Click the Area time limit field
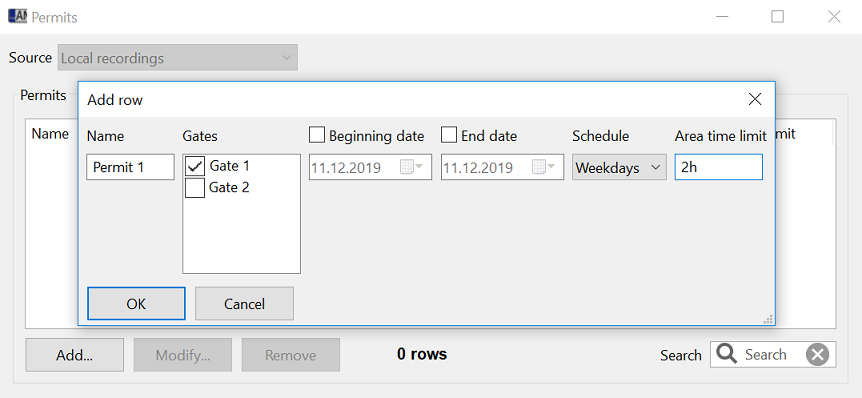862x398 pixels. pyautogui.click(x=719, y=167)
